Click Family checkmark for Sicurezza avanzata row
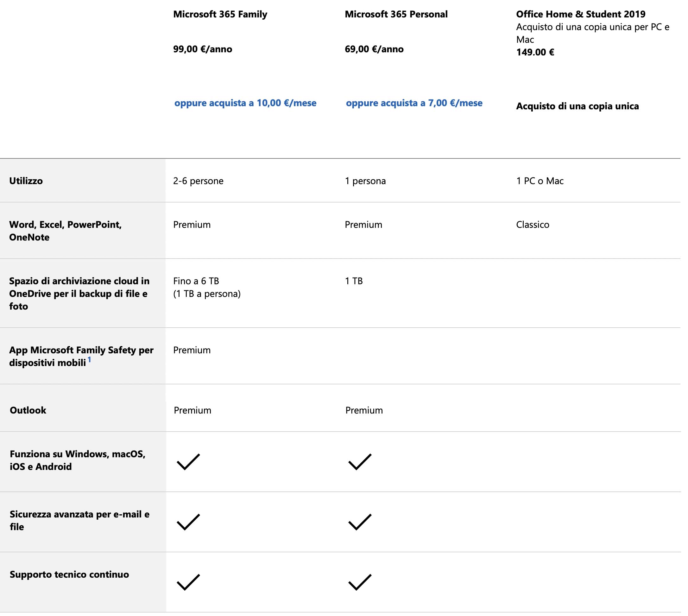 tap(188, 522)
